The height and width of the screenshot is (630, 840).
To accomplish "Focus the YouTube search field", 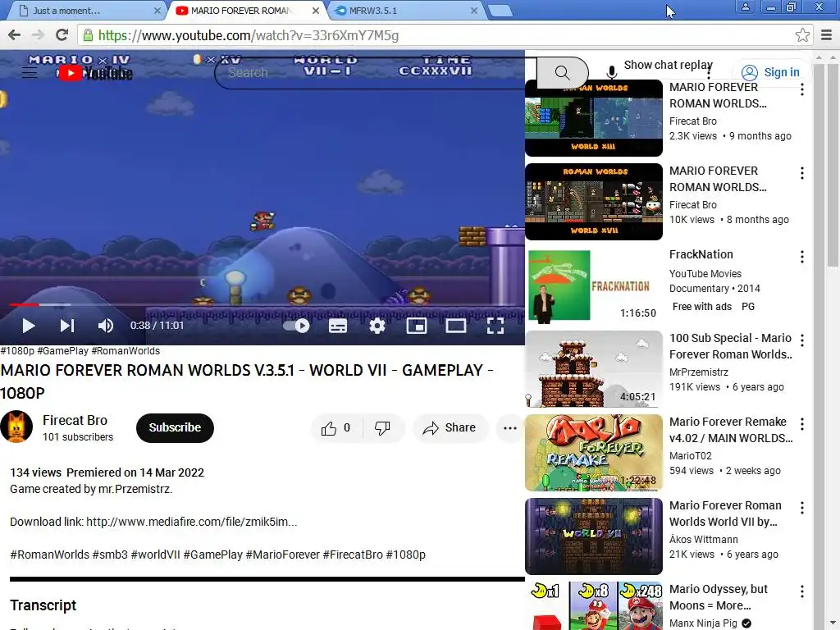I will click(x=375, y=72).
